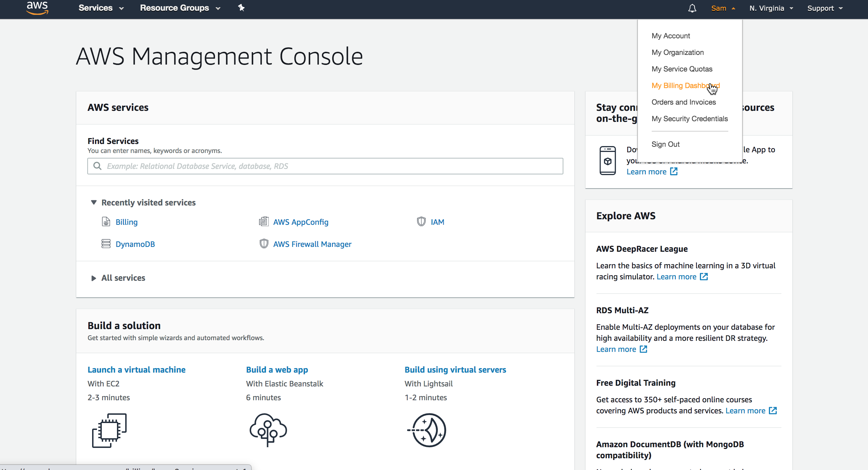Click the Billing service icon
The width and height of the screenshot is (868, 470).
[106, 222]
